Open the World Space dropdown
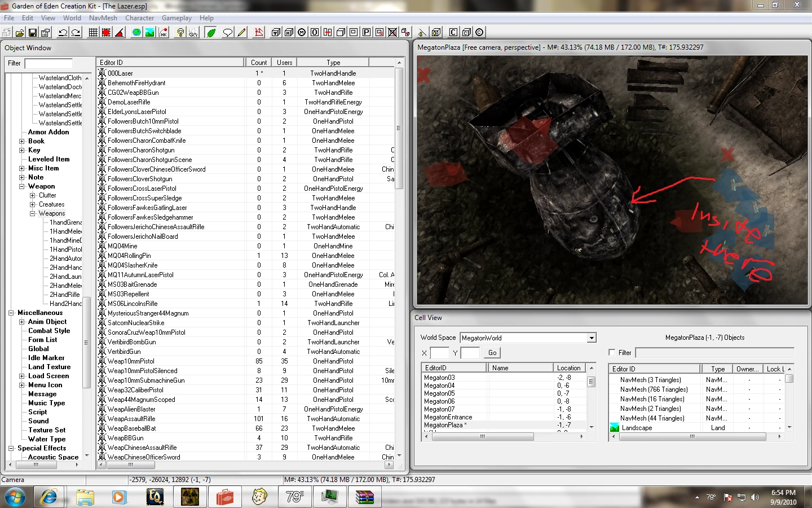Screen dimensions: 812x508 [592, 338]
